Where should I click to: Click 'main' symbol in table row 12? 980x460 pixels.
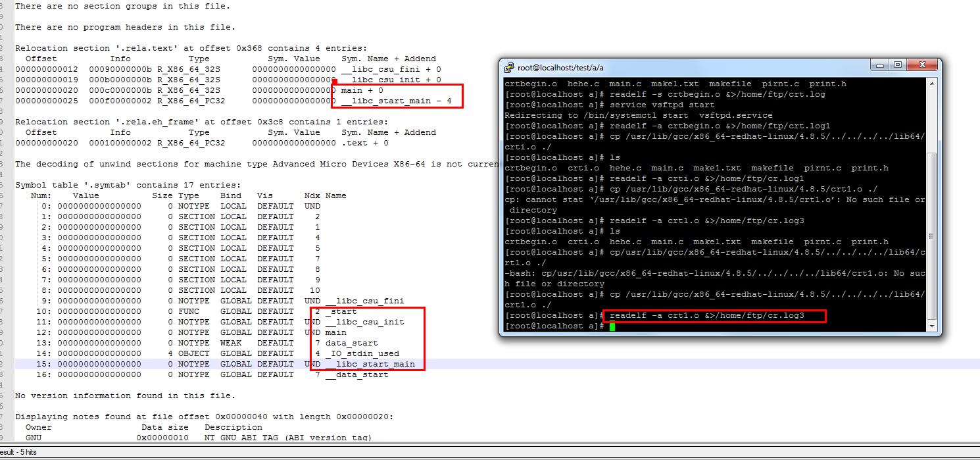click(336, 332)
